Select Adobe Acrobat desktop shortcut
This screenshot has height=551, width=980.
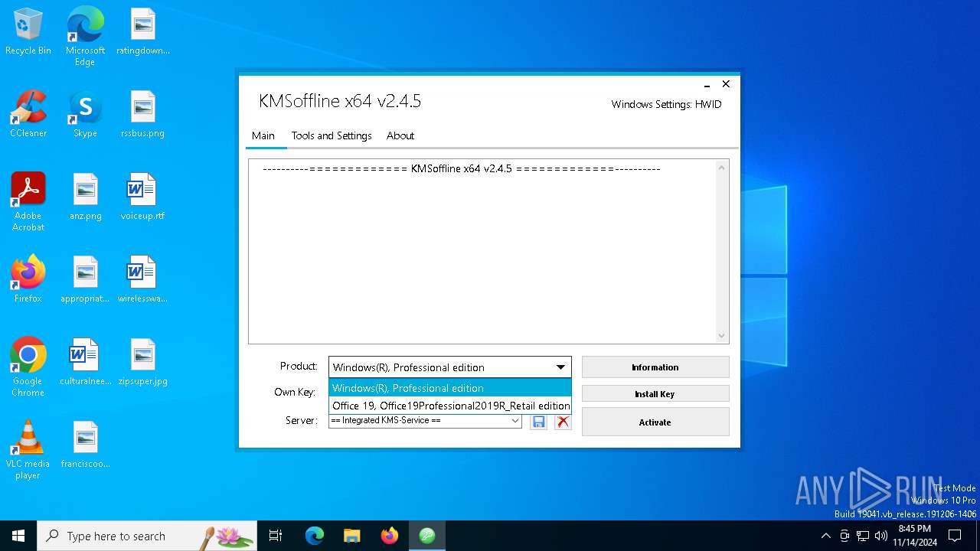[28, 202]
